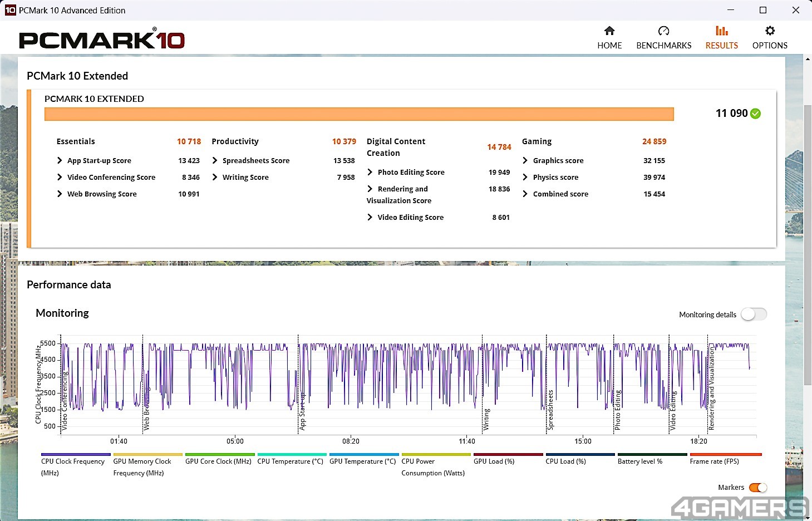
Task: Click the Photo Editing value 19 949
Action: (x=499, y=172)
